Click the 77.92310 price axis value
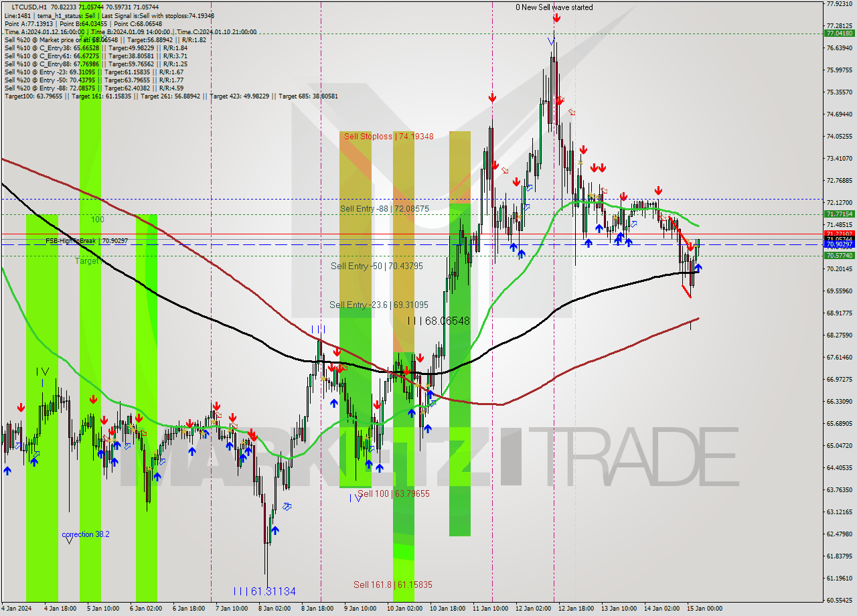Screen dimensions: 857x616 [x=839, y=3]
